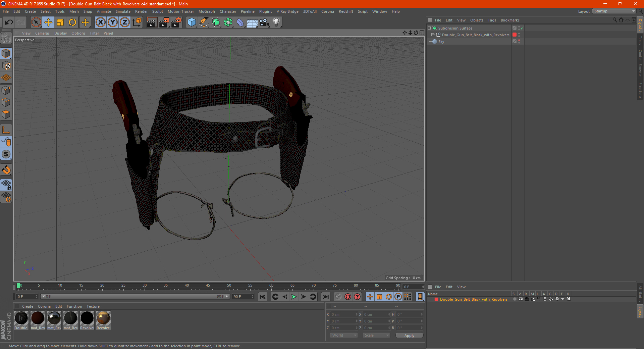The width and height of the screenshot is (644, 349).
Task: Open render settings icon
Action: (x=176, y=22)
